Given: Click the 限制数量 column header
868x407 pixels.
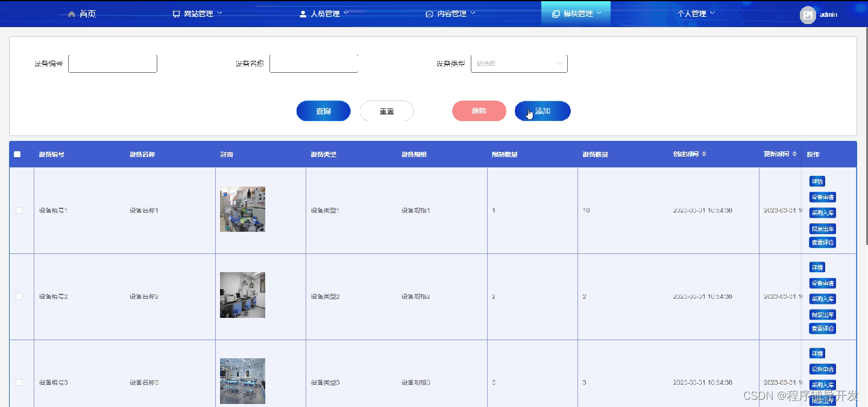Looking at the screenshot, I should (x=505, y=155).
